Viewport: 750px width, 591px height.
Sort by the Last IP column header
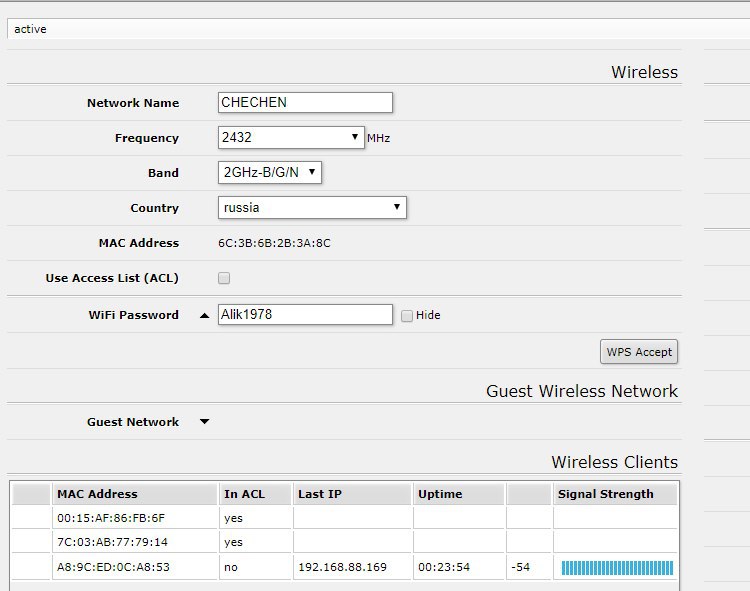353,494
